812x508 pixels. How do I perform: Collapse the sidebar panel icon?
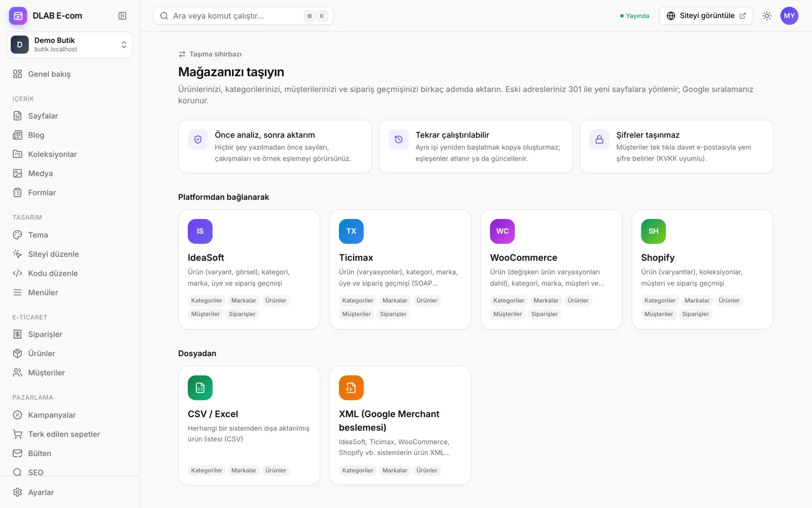(x=122, y=16)
